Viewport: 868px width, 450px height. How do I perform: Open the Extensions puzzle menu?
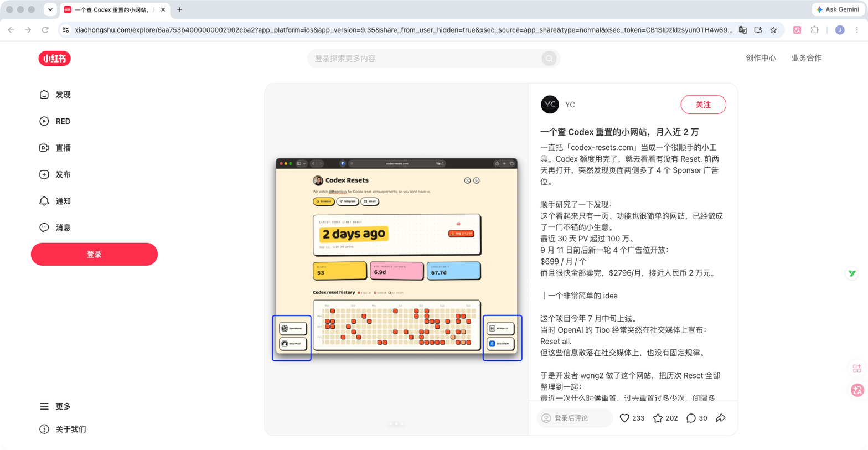coord(814,30)
